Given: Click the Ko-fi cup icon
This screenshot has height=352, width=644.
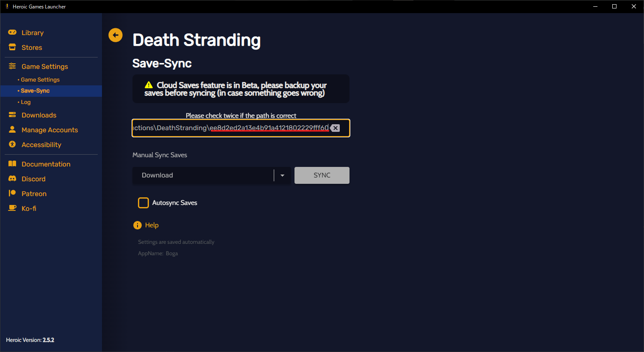Looking at the screenshot, I should pos(12,208).
